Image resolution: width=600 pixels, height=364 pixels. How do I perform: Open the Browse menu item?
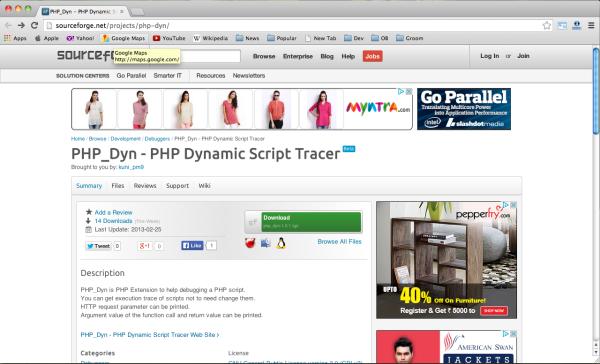[264, 56]
